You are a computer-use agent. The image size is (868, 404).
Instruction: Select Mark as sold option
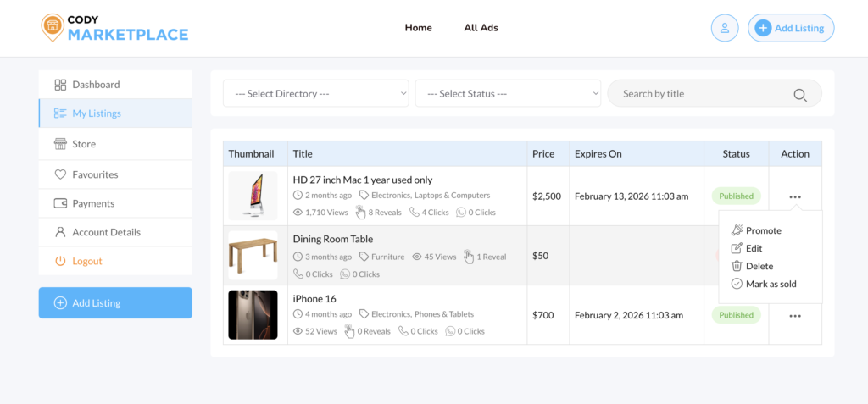(771, 284)
